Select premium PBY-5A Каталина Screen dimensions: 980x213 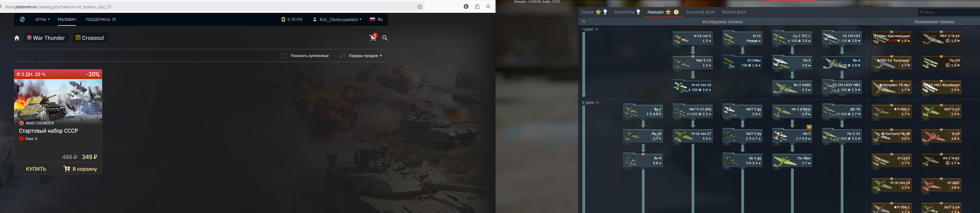coord(891,63)
